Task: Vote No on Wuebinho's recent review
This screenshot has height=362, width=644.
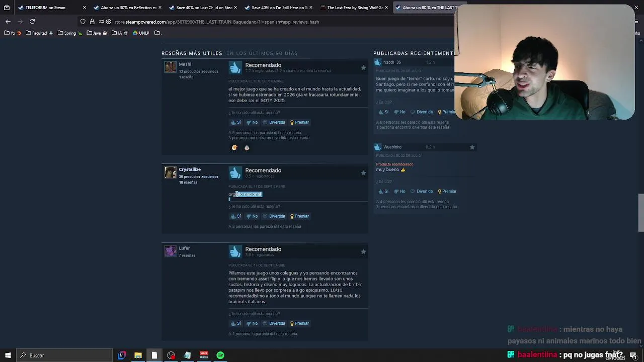Action: pos(399,192)
